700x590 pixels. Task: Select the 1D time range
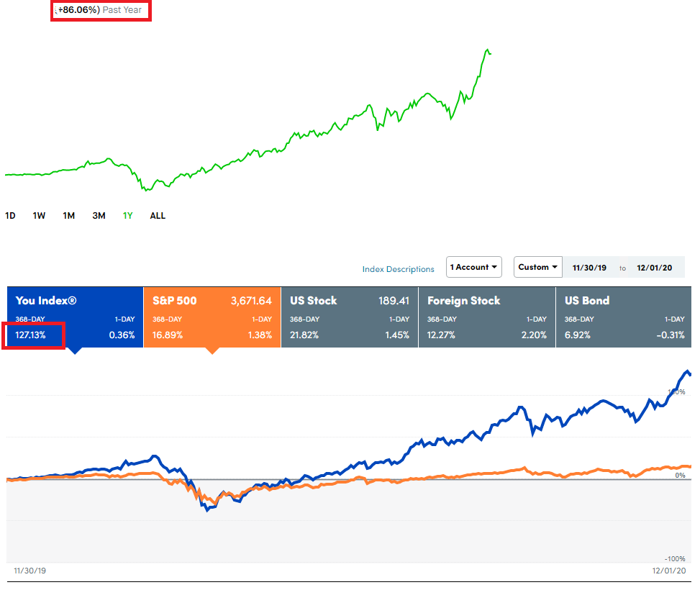pyautogui.click(x=10, y=216)
